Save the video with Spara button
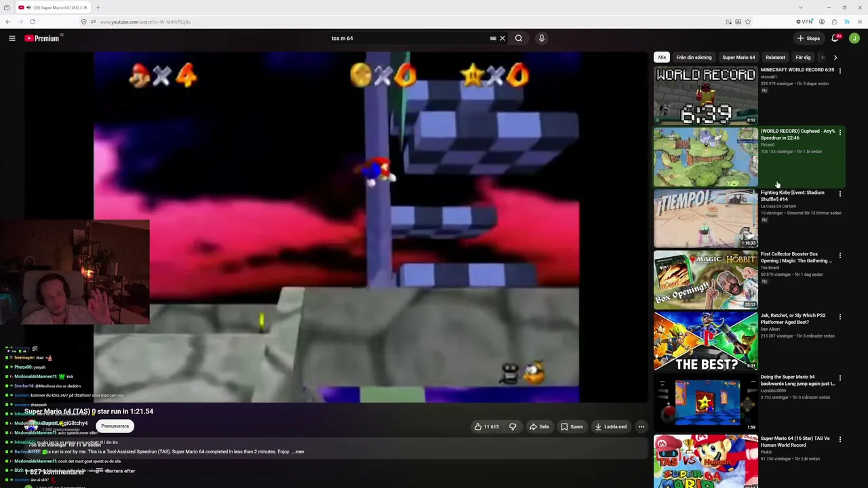Viewport: 868px width, 488px height. 572,426
